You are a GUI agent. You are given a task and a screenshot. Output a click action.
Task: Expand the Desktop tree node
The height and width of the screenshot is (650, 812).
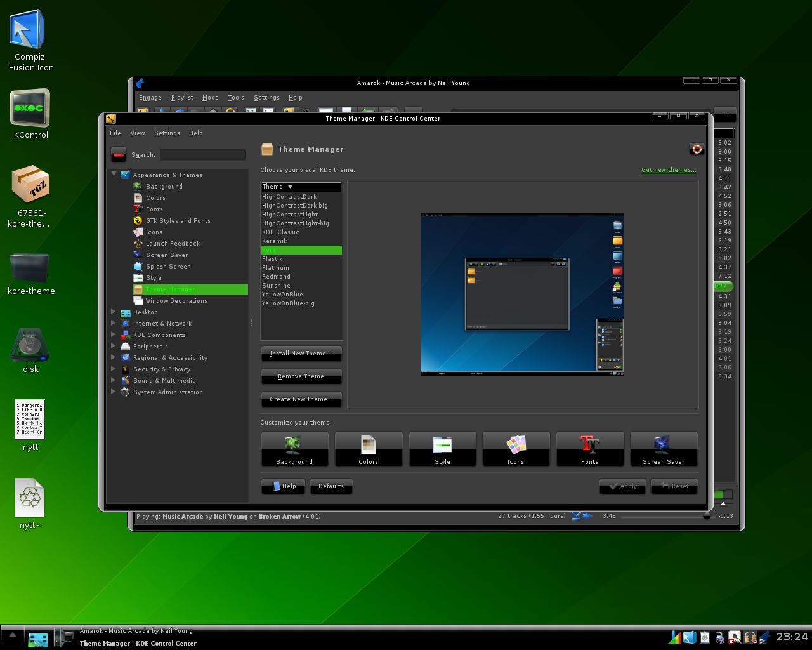pyautogui.click(x=114, y=312)
